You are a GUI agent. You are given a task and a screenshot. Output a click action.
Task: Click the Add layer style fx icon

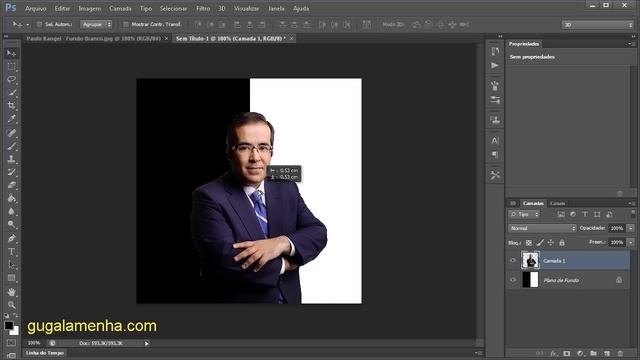(x=553, y=353)
